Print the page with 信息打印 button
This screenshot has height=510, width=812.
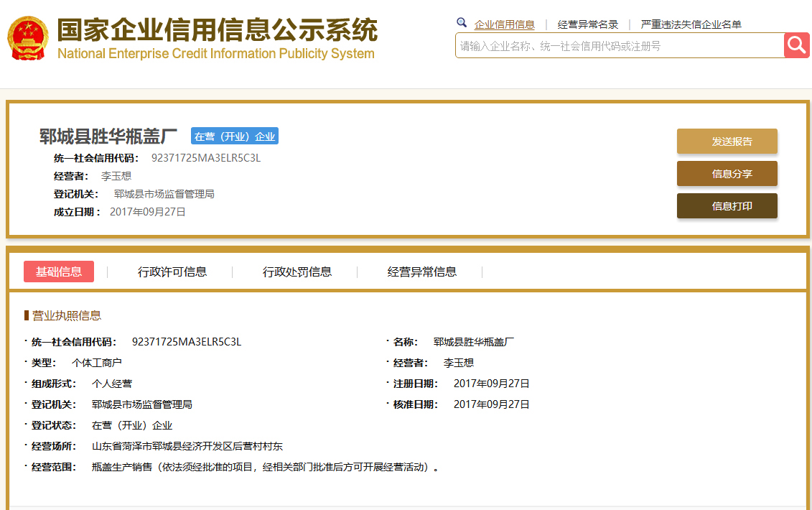(x=727, y=206)
